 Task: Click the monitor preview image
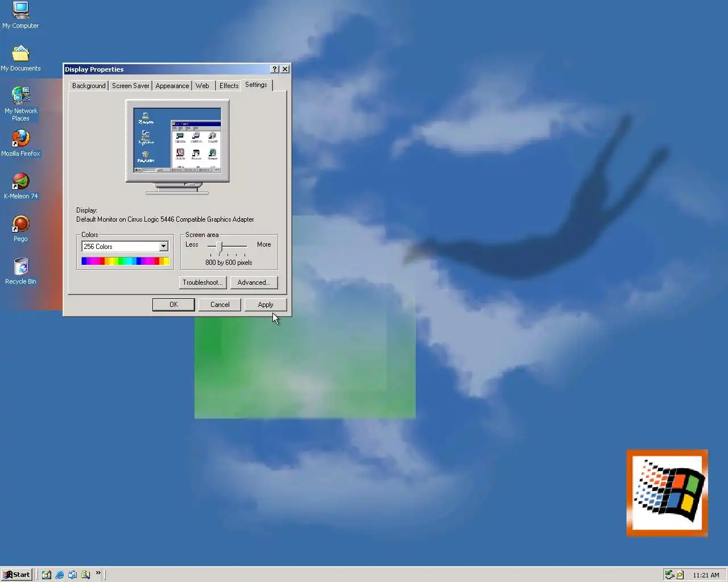coord(177,147)
